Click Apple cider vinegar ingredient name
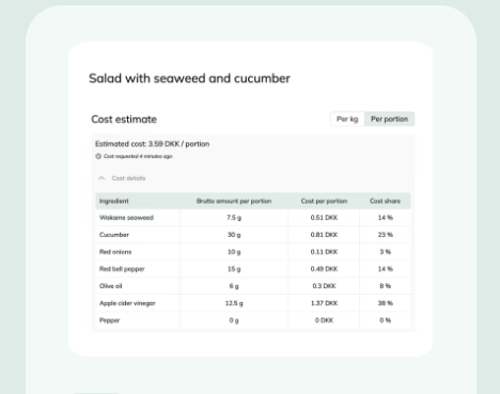Screen dimensions: 500x394 [127, 303]
